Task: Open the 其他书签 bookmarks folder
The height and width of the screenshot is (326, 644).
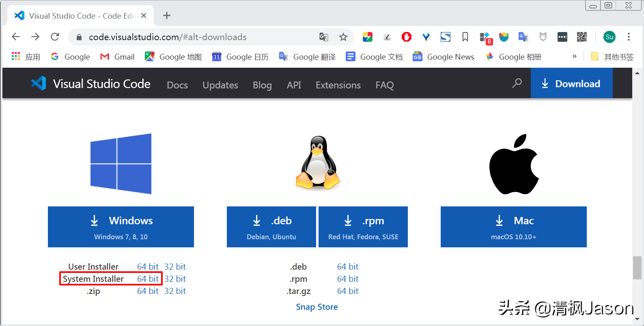Action: 612,57
